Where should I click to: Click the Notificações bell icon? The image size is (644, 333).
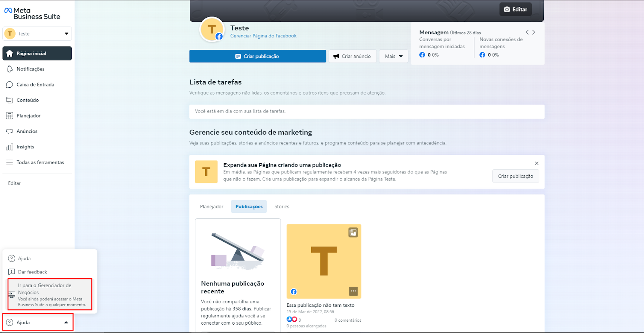10,69
